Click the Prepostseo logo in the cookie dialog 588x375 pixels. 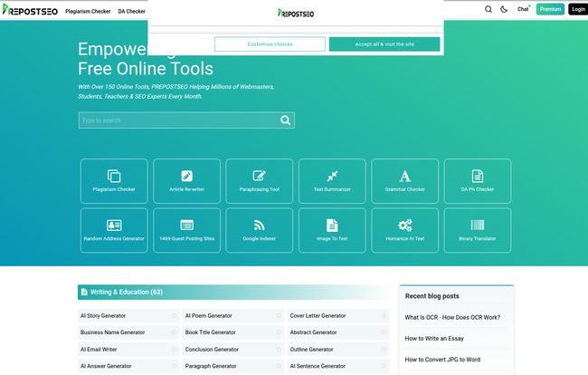click(x=296, y=14)
